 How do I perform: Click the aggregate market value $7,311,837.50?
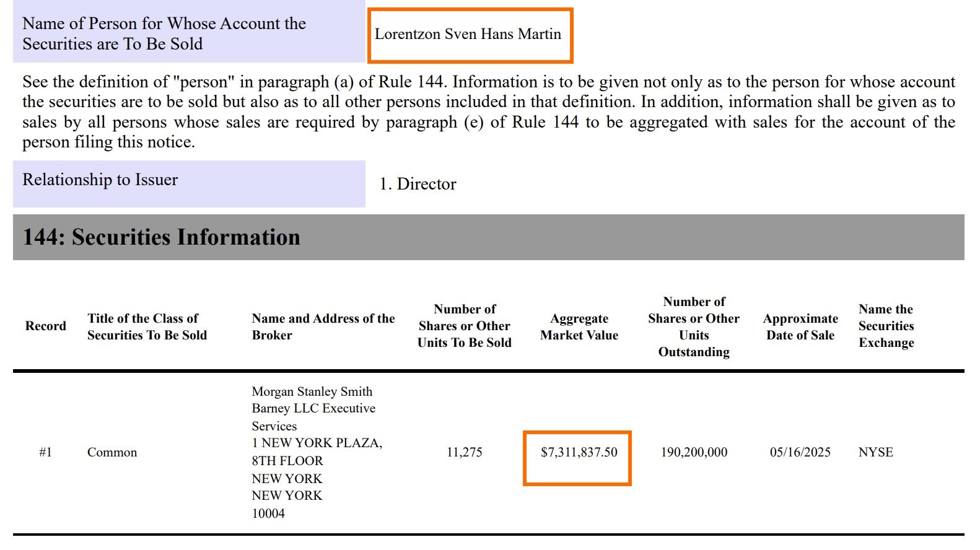click(579, 453)
